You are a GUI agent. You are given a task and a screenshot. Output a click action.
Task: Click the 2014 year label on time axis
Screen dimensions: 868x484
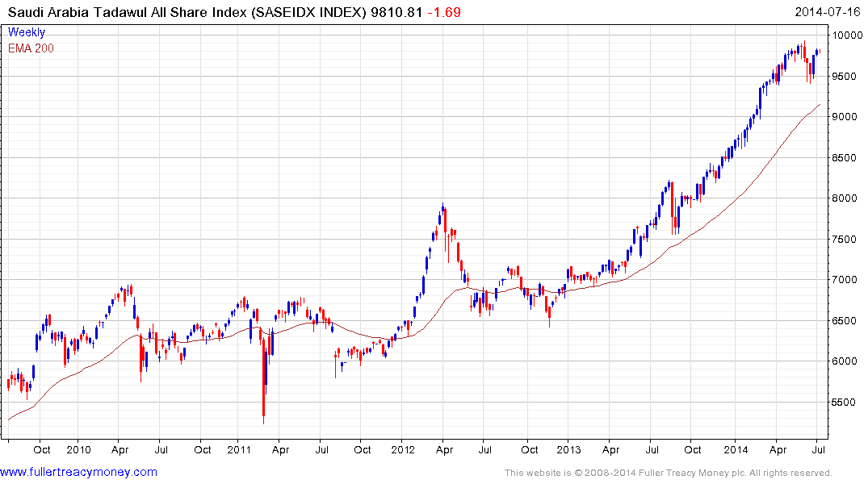tap(736, 449)
